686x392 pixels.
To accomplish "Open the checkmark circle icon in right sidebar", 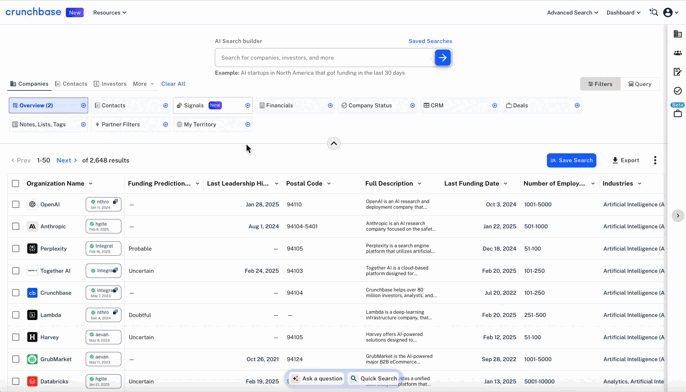I will [x=678, y=91].
